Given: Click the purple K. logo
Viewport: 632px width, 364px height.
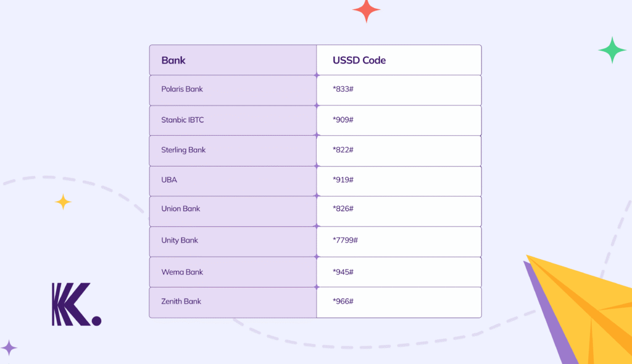Looking at the screenshot, I should pyautogui.click(x=77, y=304).
